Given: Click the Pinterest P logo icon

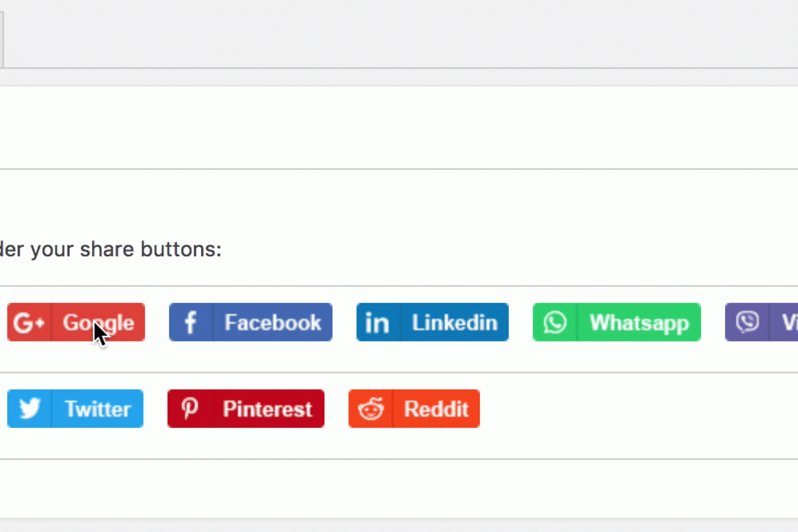Looking at the screenshot, I should tap(189, 409).
